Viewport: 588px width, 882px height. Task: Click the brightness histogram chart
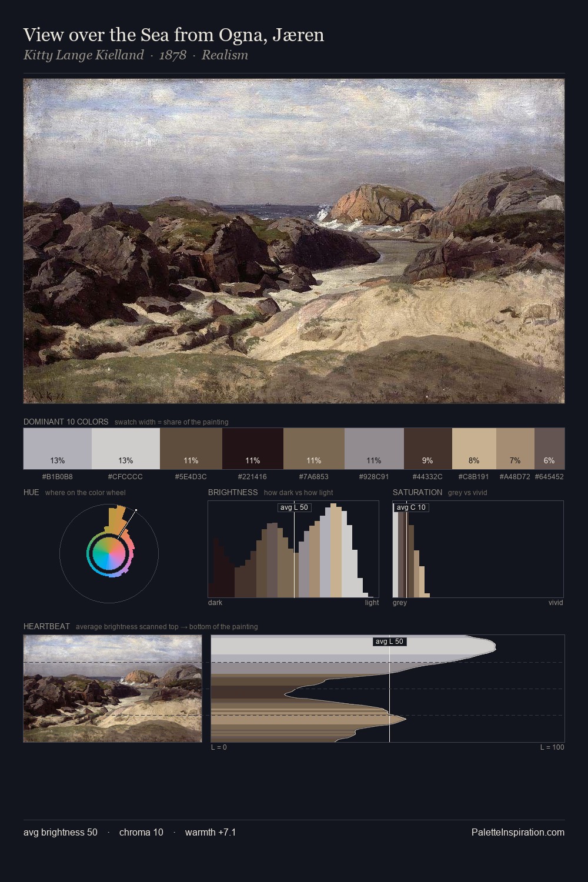(x=293, y=549)
